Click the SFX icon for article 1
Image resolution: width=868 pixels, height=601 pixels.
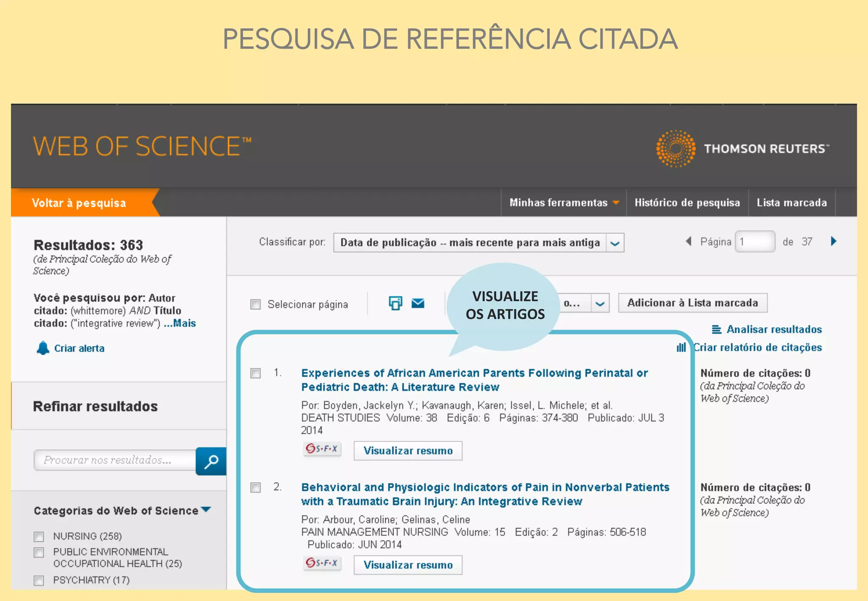tap(322, 448)
